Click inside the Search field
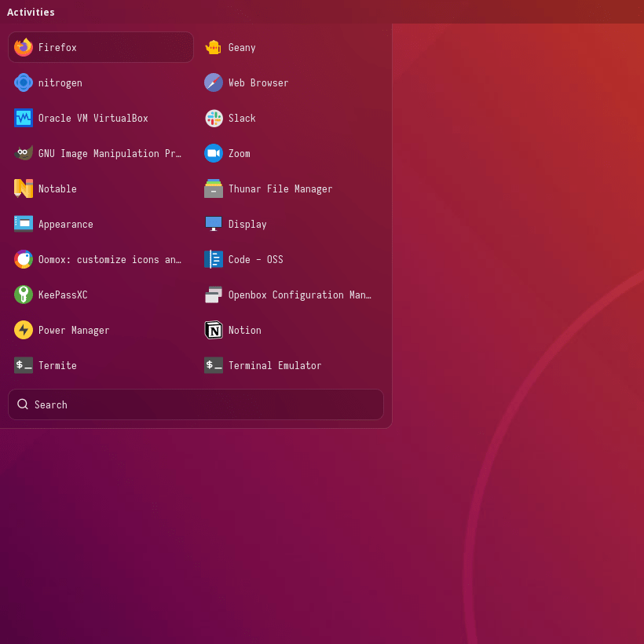The width and height of the screenshot is (644, 644). tap(195, 404)
